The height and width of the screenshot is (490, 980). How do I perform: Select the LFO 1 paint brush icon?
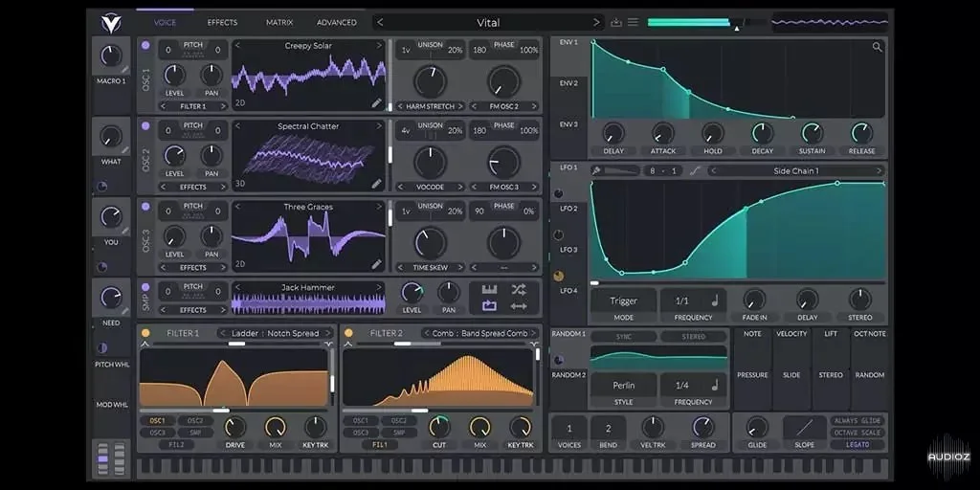pyautogui.click(x=597, y=170)
